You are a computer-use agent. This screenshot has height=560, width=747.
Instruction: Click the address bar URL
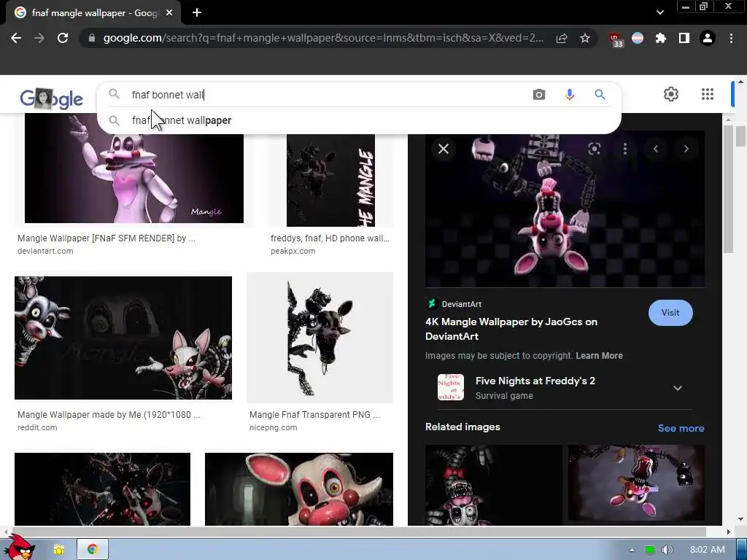(x=323, y=38)
